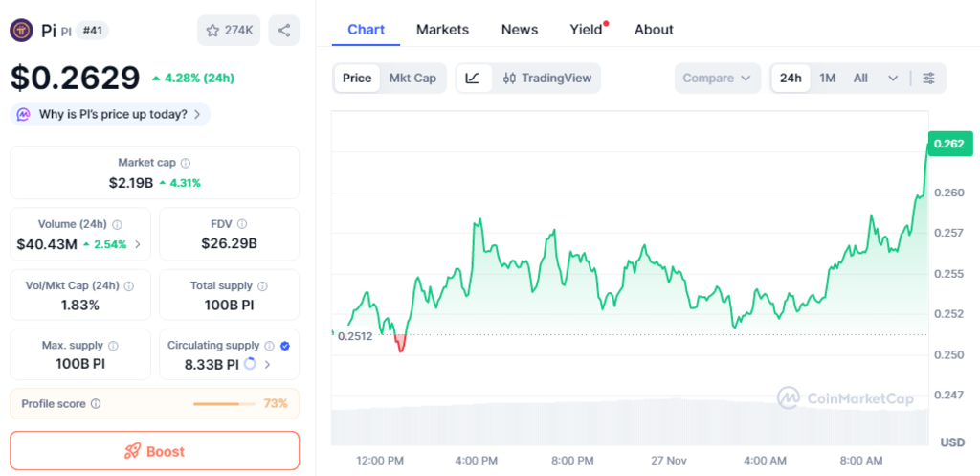980x476 pixels.
Task: Open the News tab
Action: coord(520,30)
